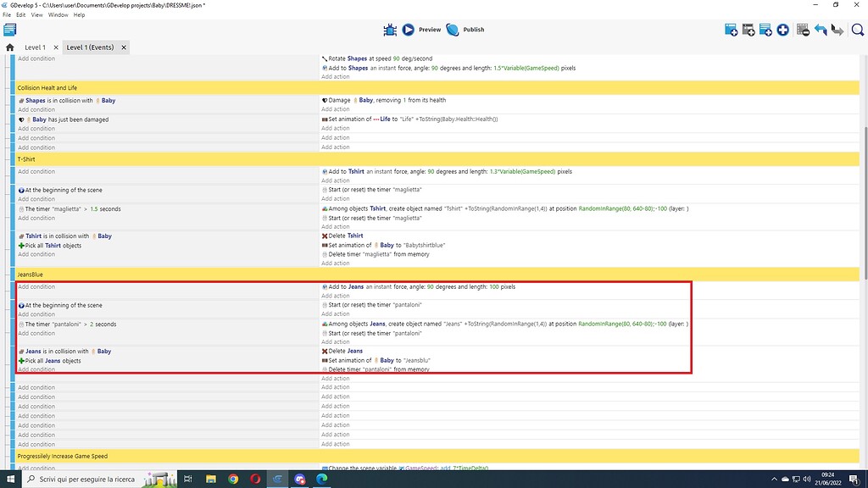This screenshot has width=868, height=488.
Task: Undo the last change
Action: [x=820, y=29]
